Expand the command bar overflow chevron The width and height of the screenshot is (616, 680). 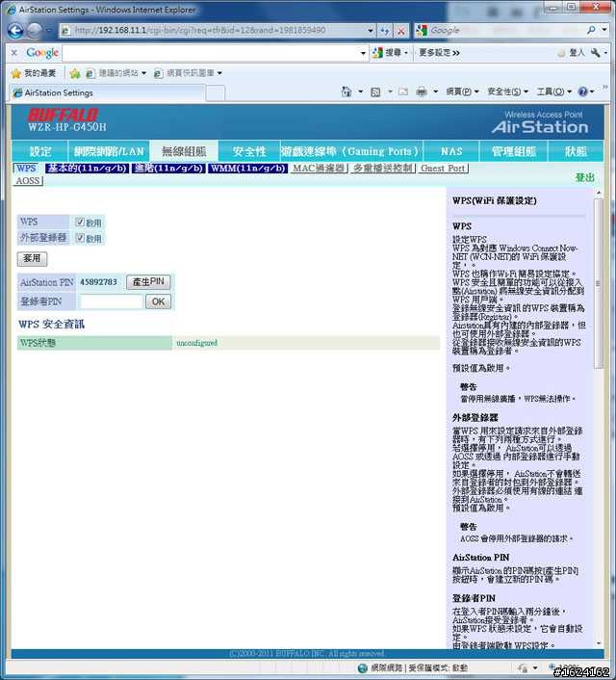604,88
